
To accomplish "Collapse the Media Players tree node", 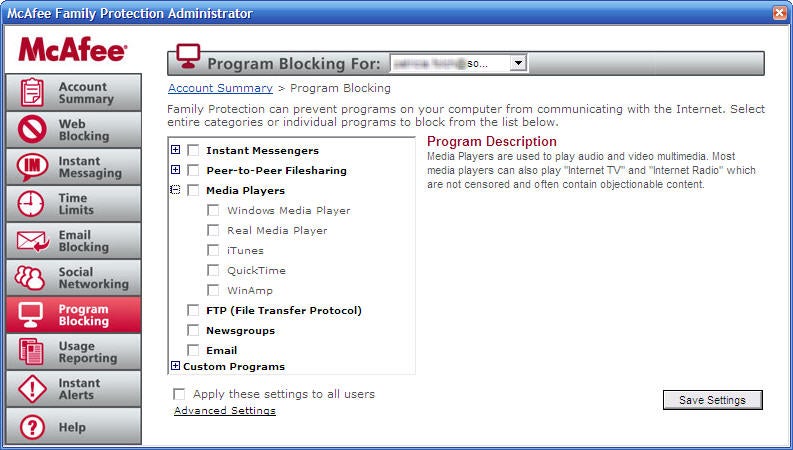I will coord(175,190).
